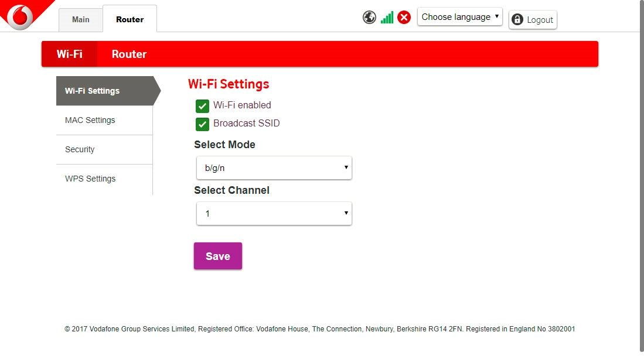Navigate to WPS Settings in sidebar

90,179
